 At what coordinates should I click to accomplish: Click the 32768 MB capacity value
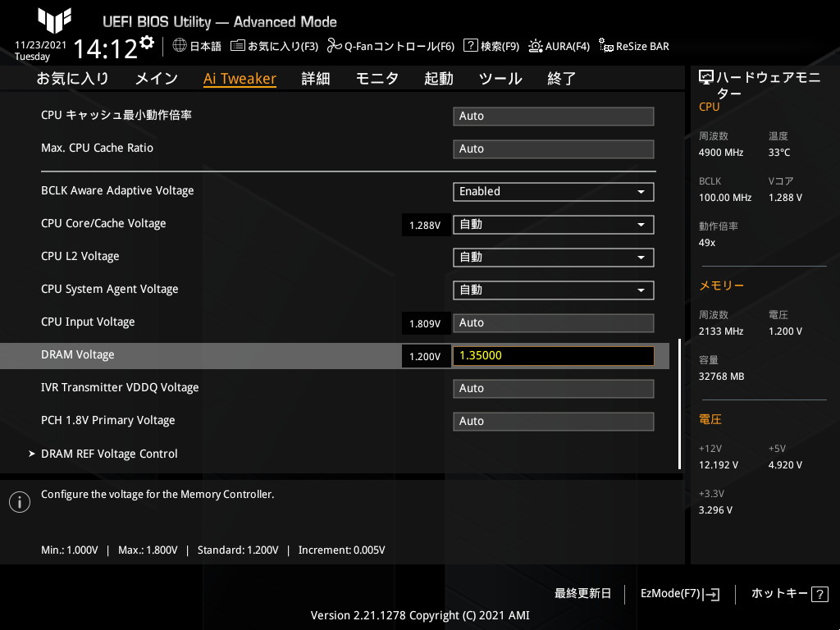[x=722, y=377]
